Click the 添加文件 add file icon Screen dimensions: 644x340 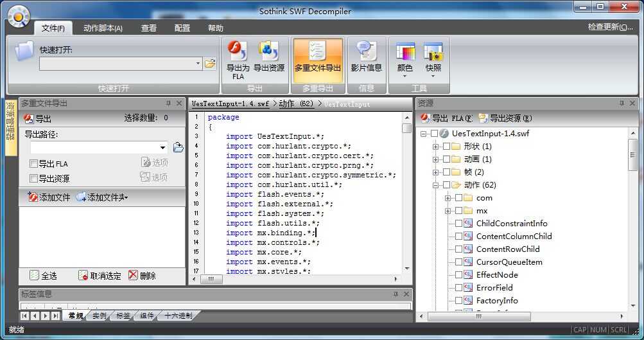click(x=33, y=197)
